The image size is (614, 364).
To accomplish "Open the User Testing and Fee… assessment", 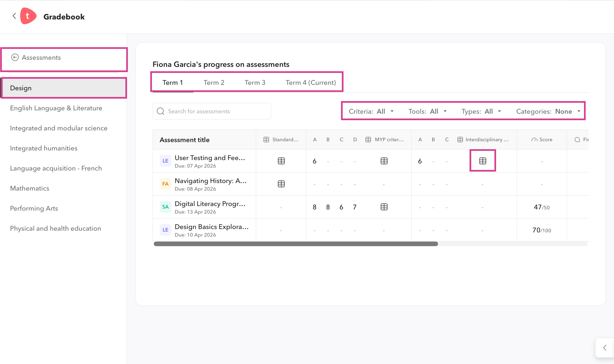I will (210, 158).
